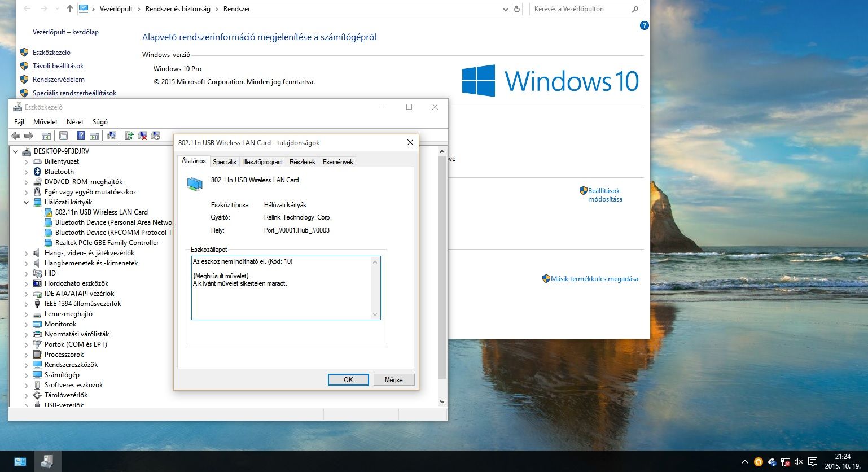Viewport: 868px width, 472px height.
Task: Open the Művelet menu
Action: point(46,122)
